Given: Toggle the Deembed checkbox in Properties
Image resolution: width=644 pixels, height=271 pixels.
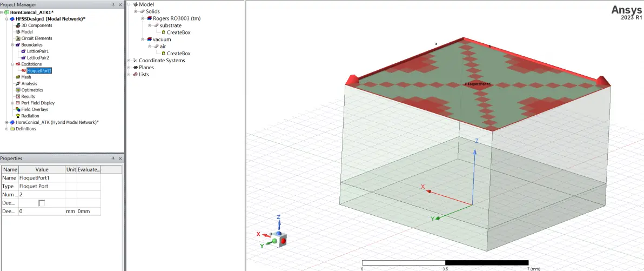Looking at the screenshot, I should [42, 203].
